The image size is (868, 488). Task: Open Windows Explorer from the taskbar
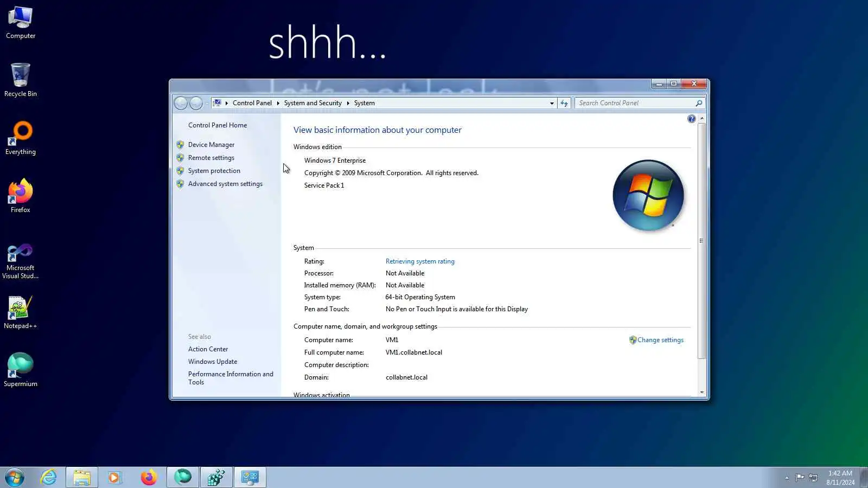[x=82, y=478]
